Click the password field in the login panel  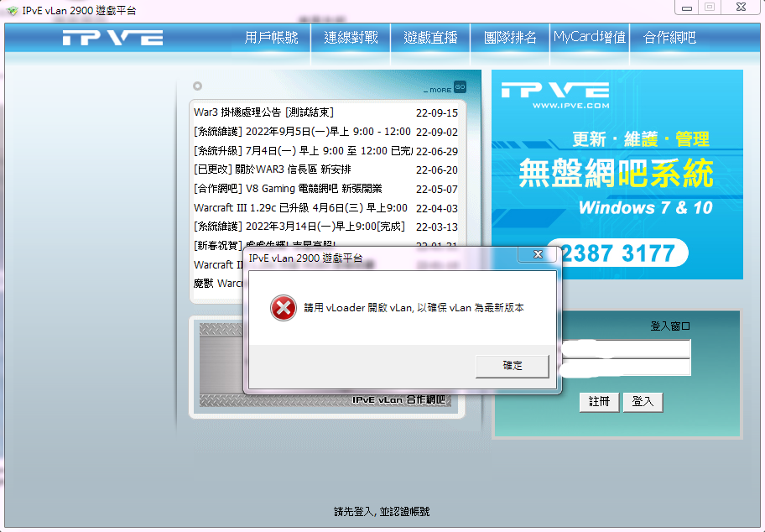[626, 367]
